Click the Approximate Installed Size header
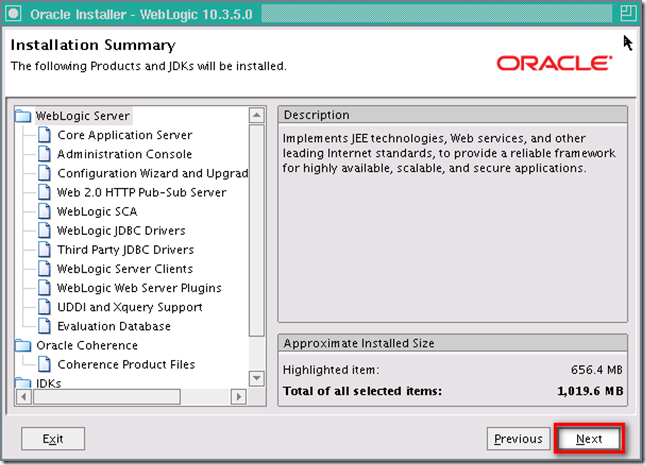 point(453,343)
